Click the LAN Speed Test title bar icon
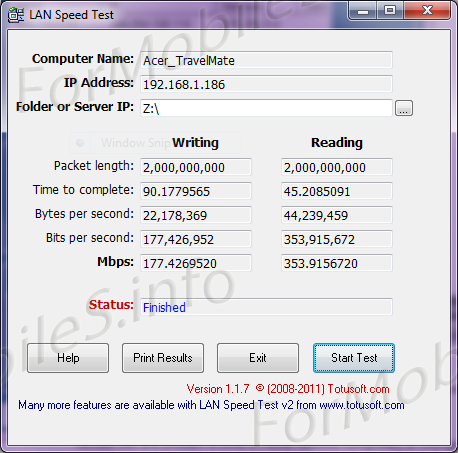Image resolution: width=458 pixels, height=453 pixels. tap(16, 15)
